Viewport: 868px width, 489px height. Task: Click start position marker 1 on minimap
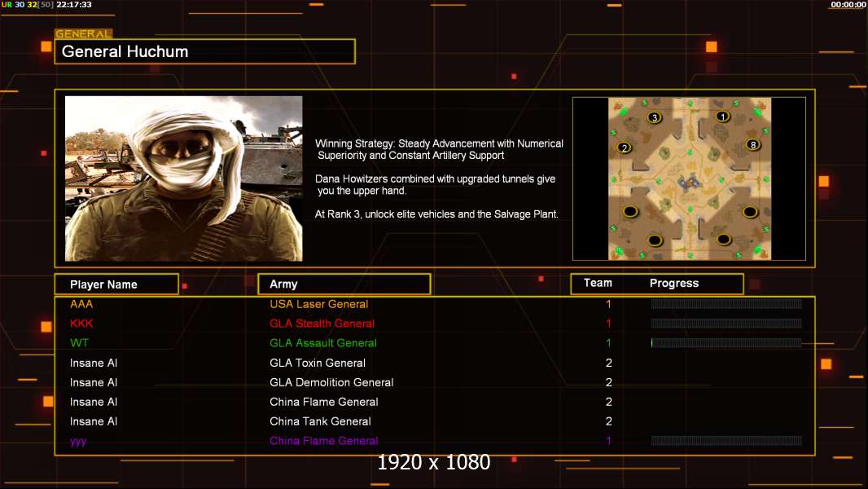click(722, 117)
